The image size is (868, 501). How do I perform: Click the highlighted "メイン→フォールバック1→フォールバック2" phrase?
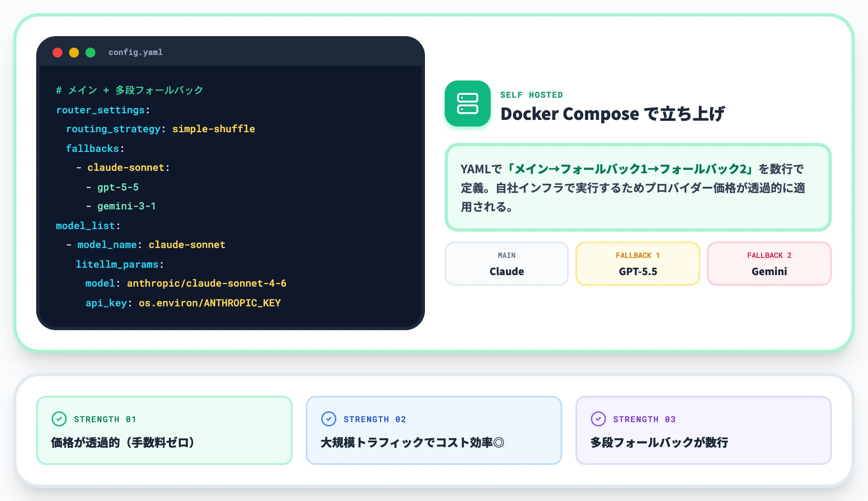630,169
